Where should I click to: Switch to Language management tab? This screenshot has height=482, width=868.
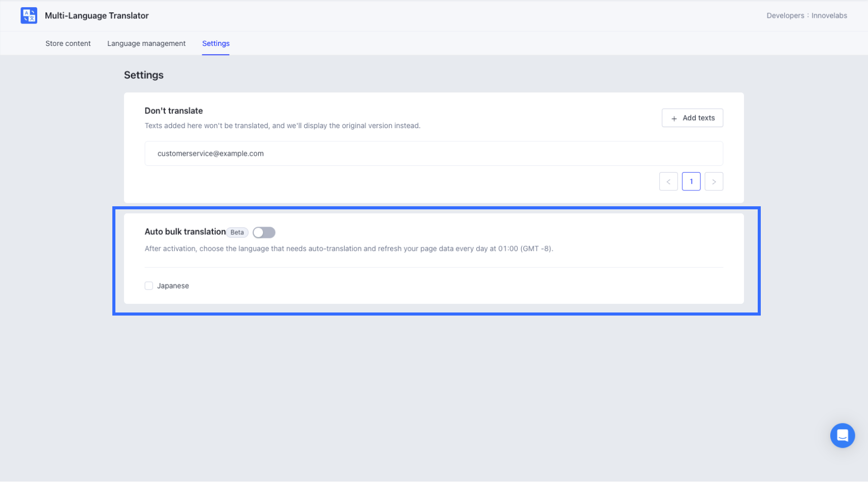tap(147, 43)
